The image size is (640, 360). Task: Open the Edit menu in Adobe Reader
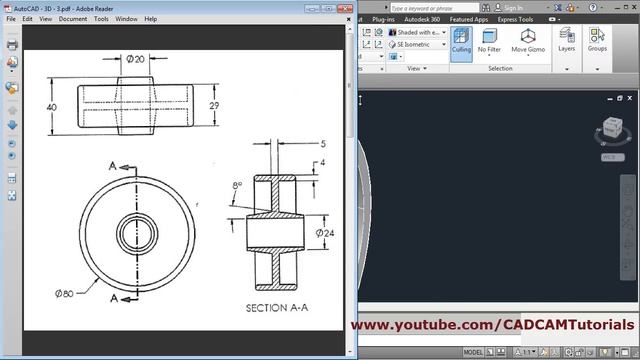coord(27,19)
